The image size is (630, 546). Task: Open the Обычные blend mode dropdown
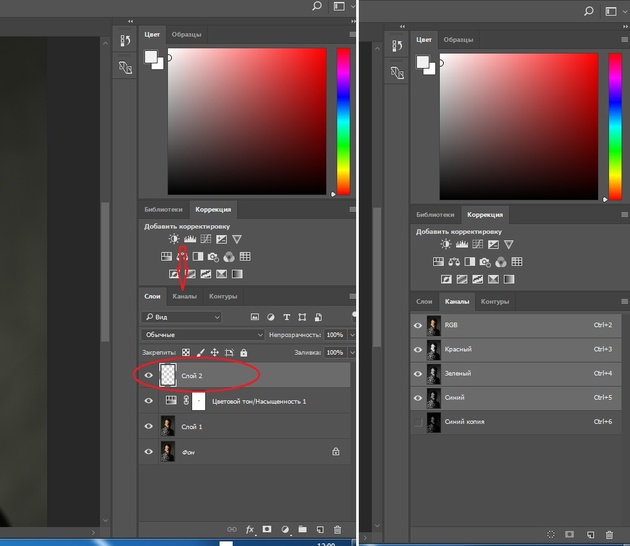click(x=203, y=335)
